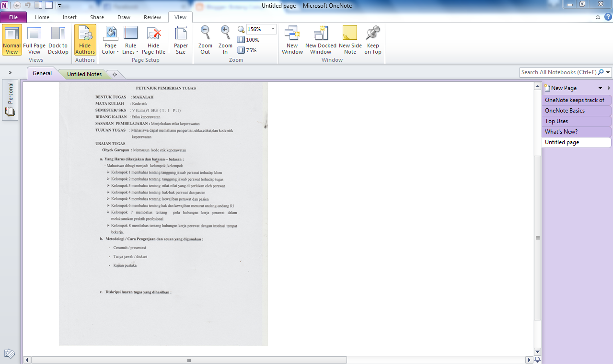Click the OneNote application icon
This screenshot has width=613, height=364.
point(5,6)
